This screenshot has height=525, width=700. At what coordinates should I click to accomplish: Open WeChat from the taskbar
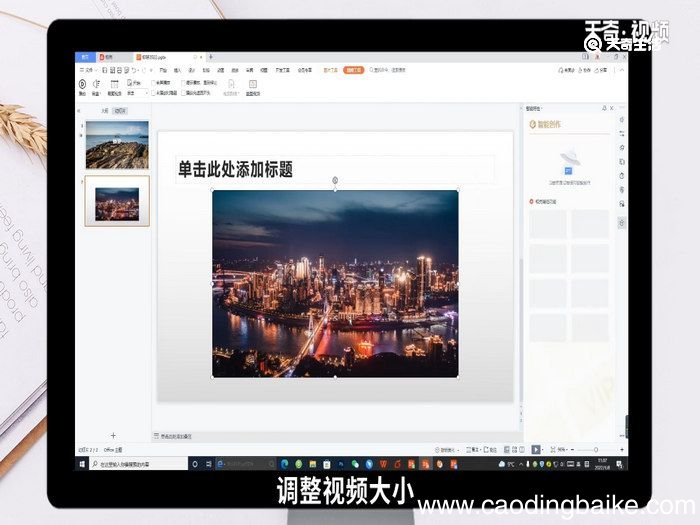pos(355,464)
